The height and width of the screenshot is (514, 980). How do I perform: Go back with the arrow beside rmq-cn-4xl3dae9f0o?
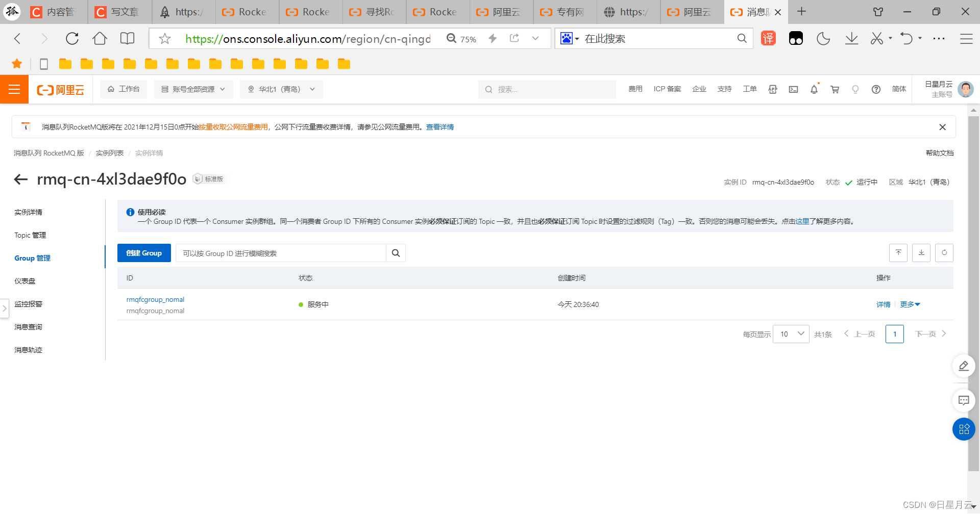(20, 179)
